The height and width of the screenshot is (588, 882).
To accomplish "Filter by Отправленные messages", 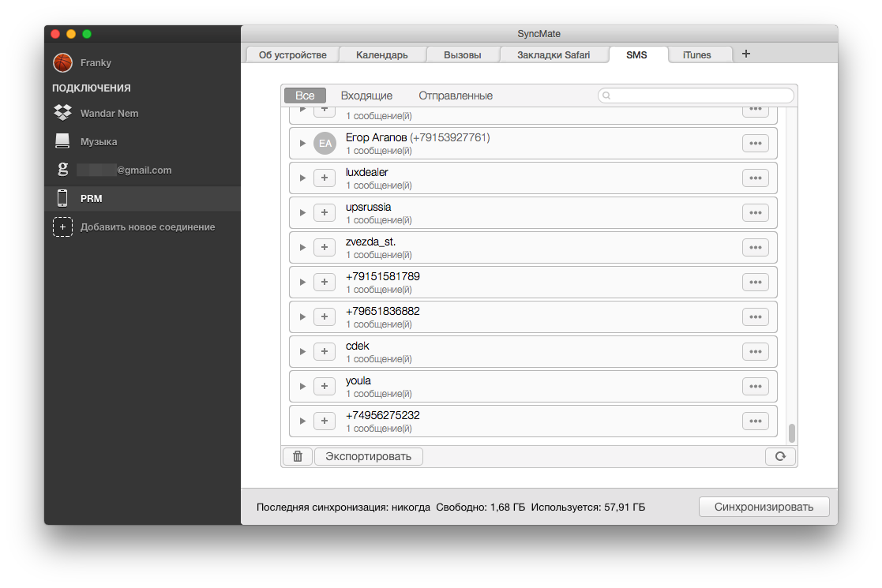I will tap(456, 96).
